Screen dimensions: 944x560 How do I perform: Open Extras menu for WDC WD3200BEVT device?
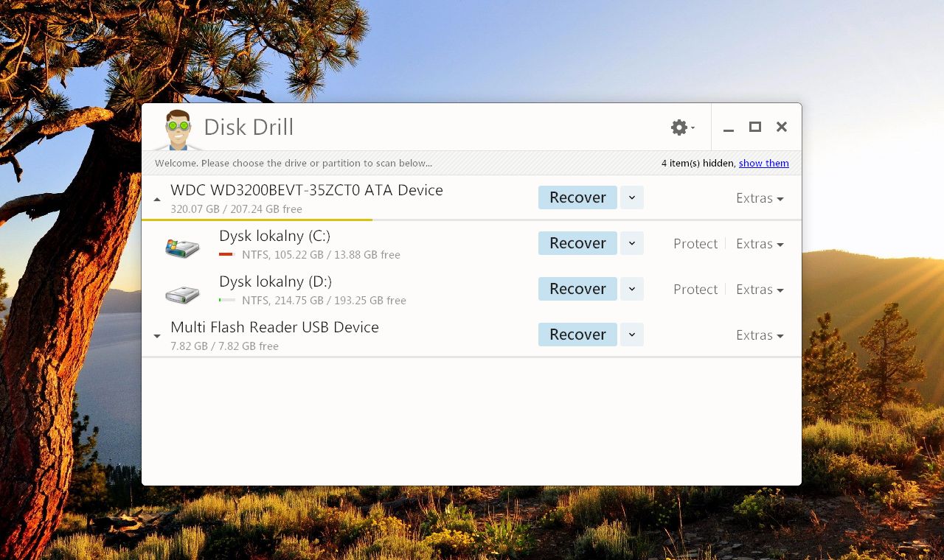pyautogui.click(x=760, y=198)
